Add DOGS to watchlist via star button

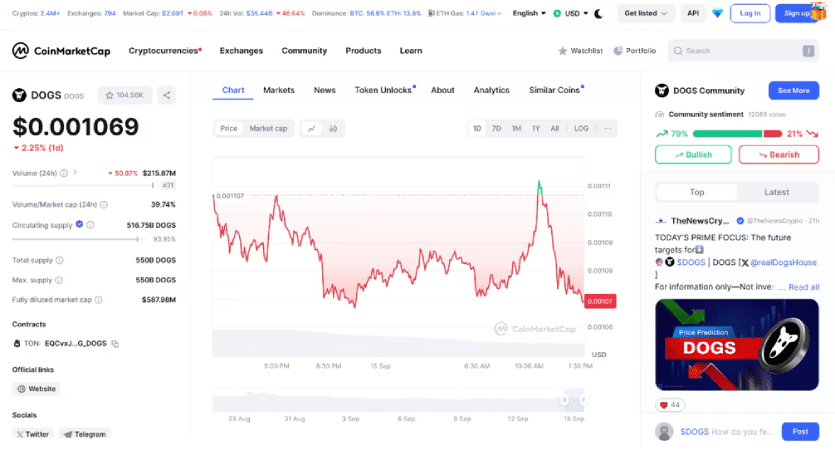pyautogui.click(x=124, y=95)
